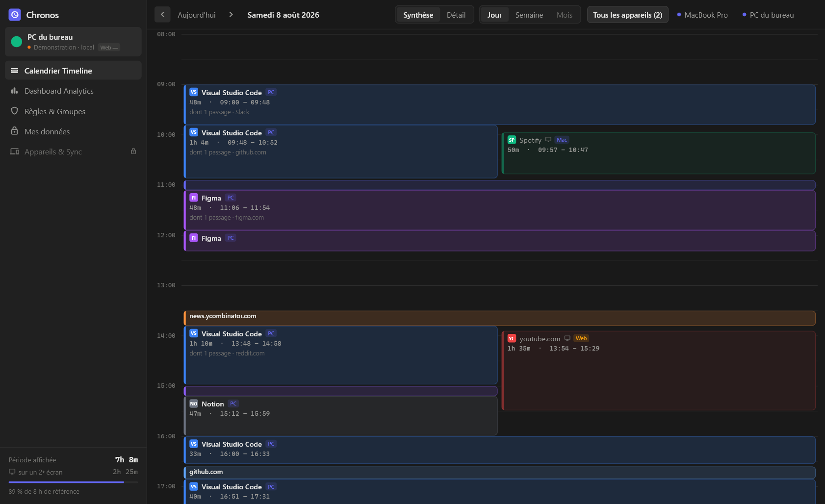Click the text "dont 1 passage · Slack"
Screen dimensions: 825x504
click(219, 112)
